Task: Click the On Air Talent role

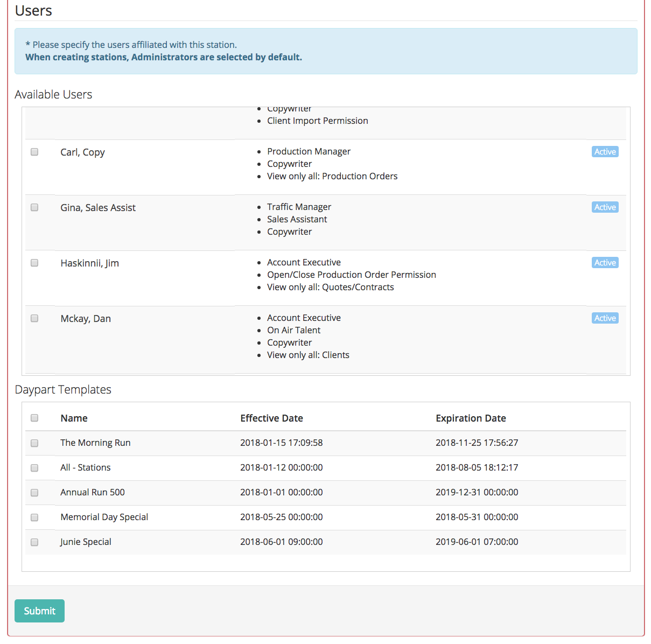Action: coord(294,330)
